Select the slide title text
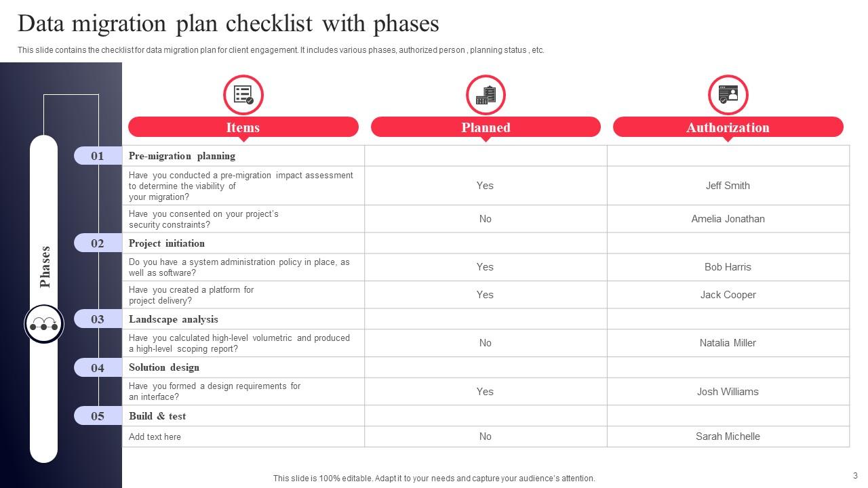The height and width of the screenshot is (488, 868). pos(228,24)
